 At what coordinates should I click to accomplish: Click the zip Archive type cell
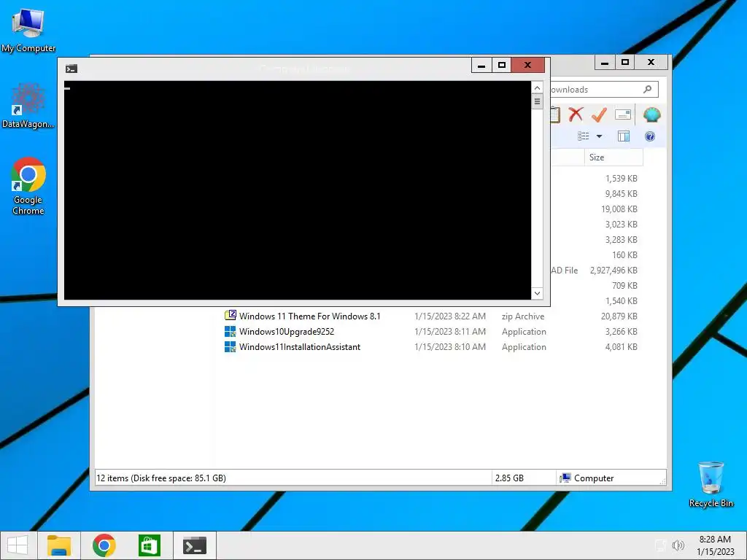[522, 316]
